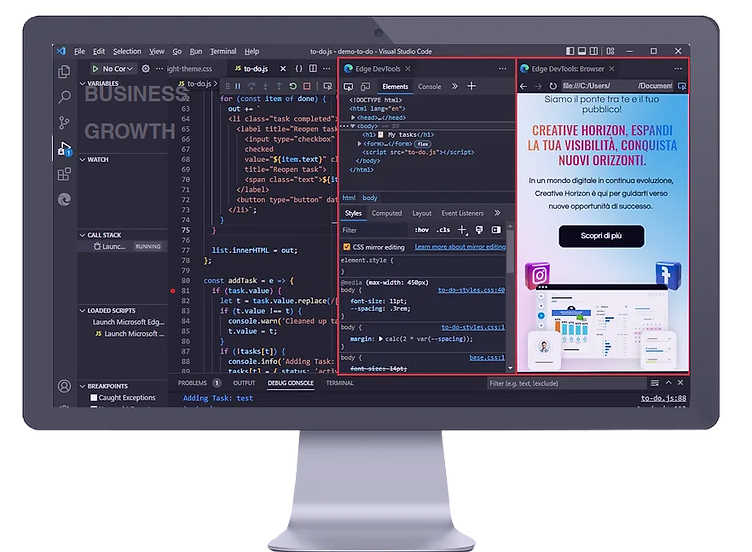752x552 pixels.
Task: Switch to the TERMINAL panel tab
Action: click(340, 383)
